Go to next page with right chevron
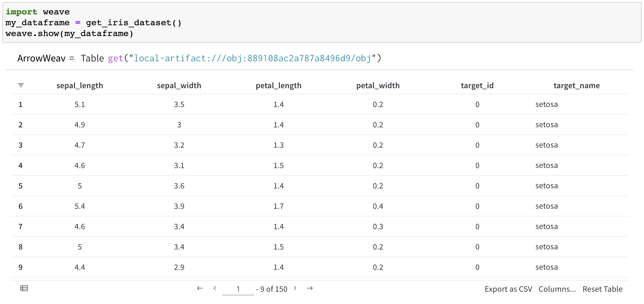Viewport: 644px width, 304px height. coord(295,288)
